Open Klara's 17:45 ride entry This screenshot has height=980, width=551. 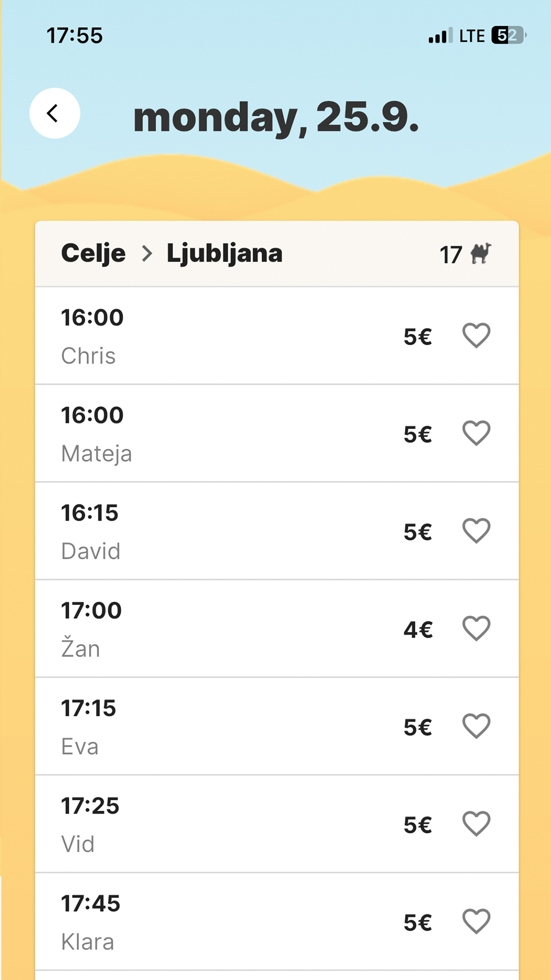tap(277, 921)
